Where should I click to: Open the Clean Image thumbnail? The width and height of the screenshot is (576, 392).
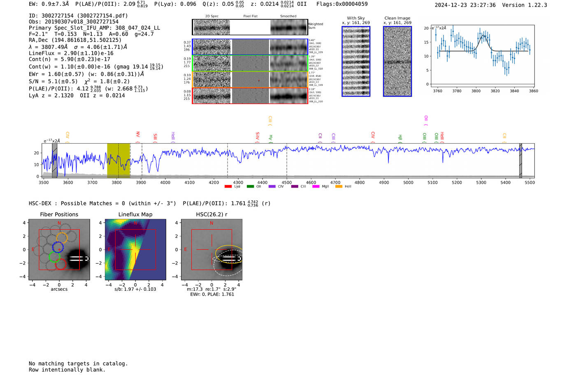pos(397,61)
